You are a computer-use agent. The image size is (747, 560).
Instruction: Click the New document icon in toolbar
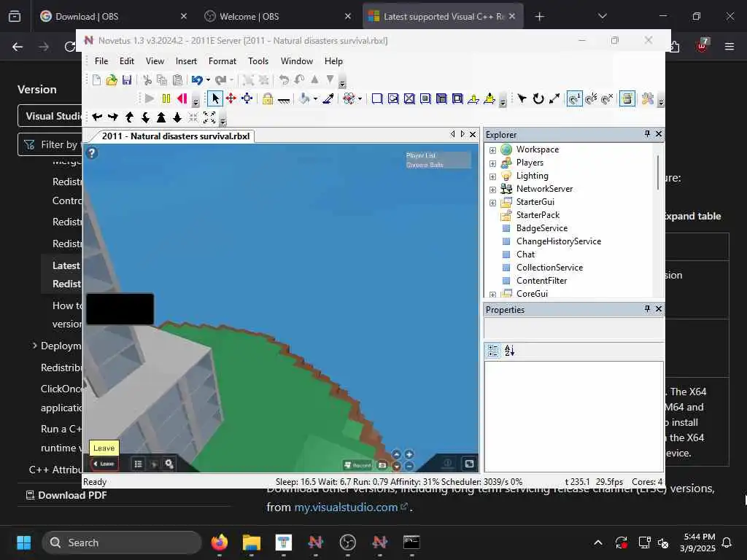tap(97, 80)
